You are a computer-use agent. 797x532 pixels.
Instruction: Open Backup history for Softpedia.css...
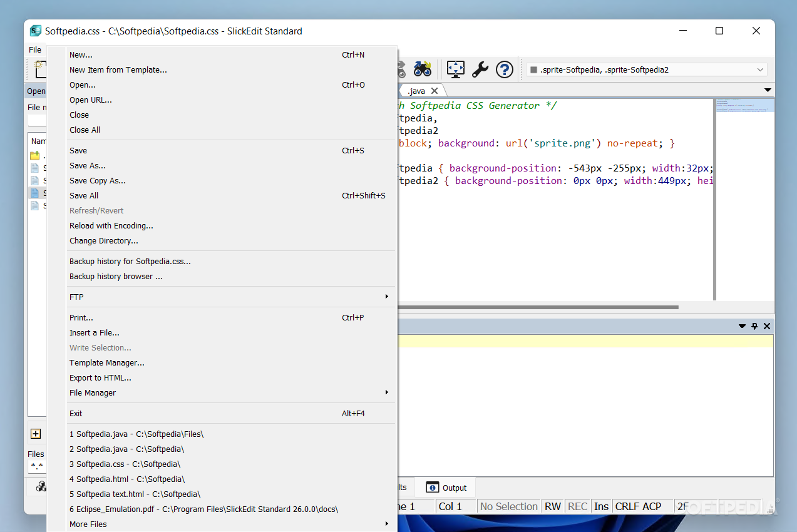pyautogui.click(x=231, y=261)
